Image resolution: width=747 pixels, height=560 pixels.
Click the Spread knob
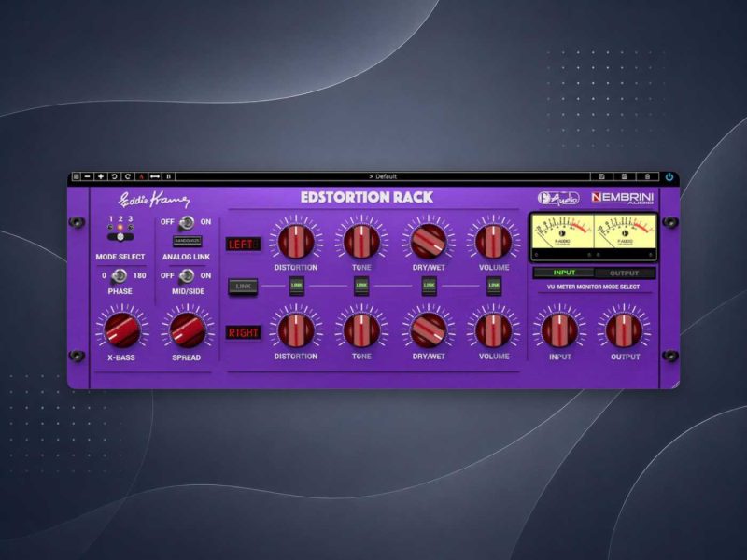(188, 329)
